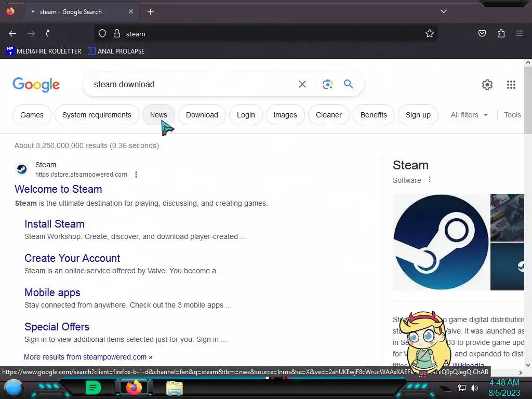Select the Benefits filter chip

pyautogui.click(x=374, y=115)
